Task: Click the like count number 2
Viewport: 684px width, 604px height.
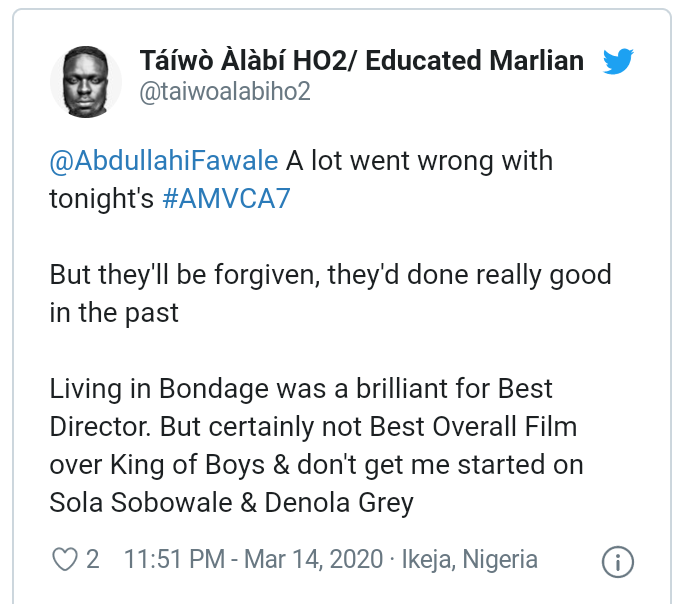Action: [x=93, y=560]
